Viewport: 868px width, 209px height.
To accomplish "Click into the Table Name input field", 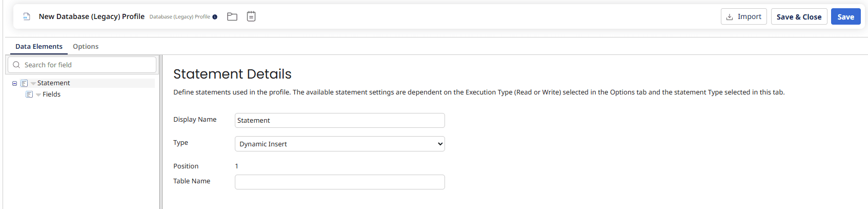I will pyautogui.click(x=339, y=182).
